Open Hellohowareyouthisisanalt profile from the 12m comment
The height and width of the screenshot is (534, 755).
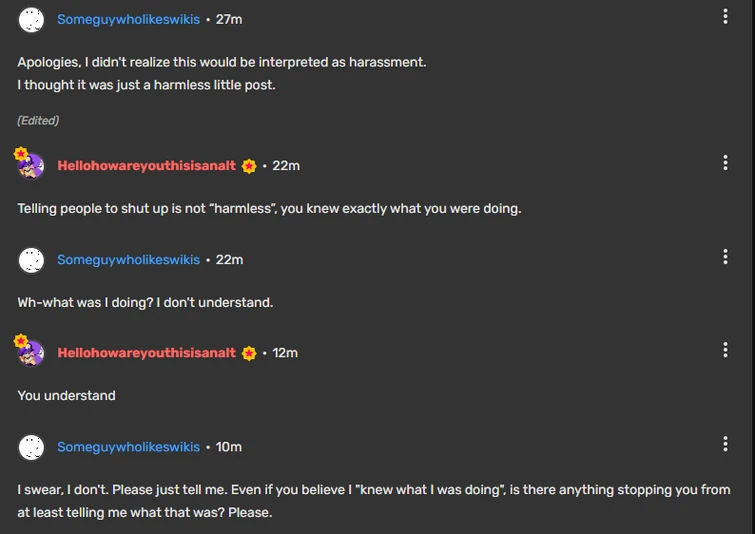(146, 353)
